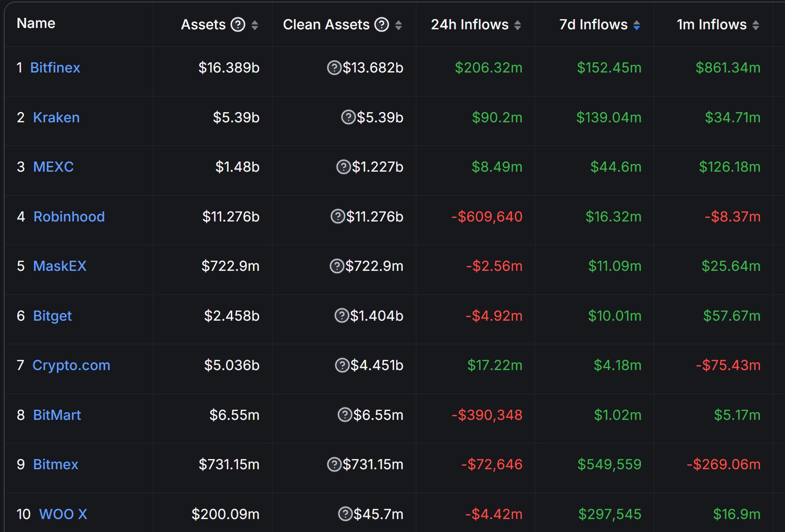785x532 pixels.
Task: Open the MaskEX exchange page
Action: [60, 266]
